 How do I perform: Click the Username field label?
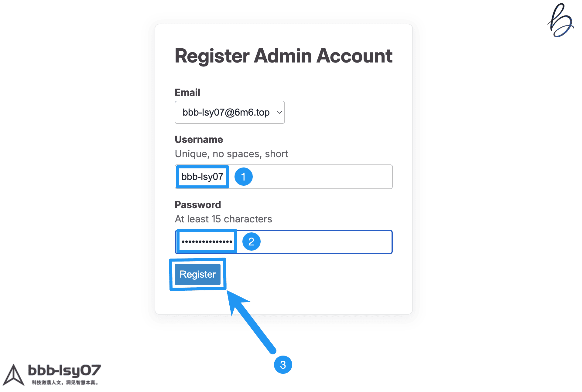(x=199, y=140)
